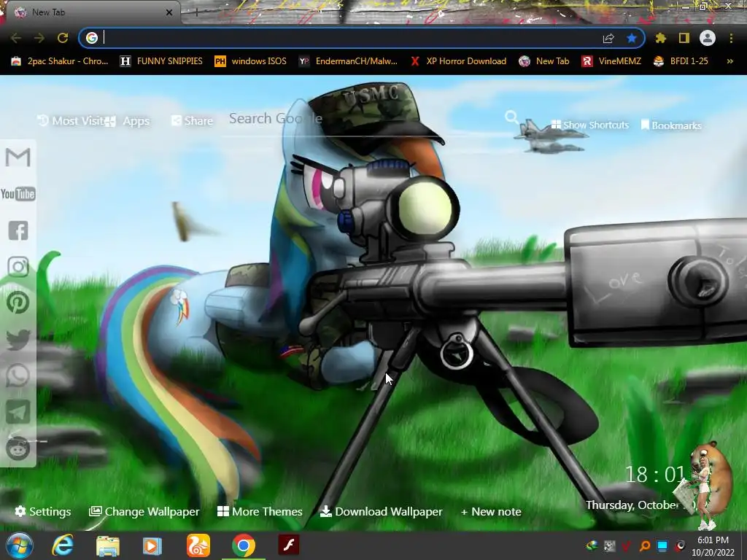Open New Tab bookmark in bookmarks bar
Screen dimensions: 747x560
coord(544,61)
